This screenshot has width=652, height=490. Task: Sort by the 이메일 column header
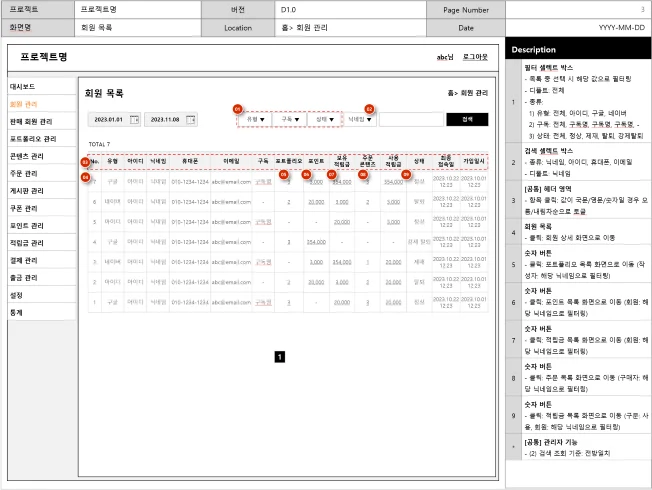tap(231, 161)
